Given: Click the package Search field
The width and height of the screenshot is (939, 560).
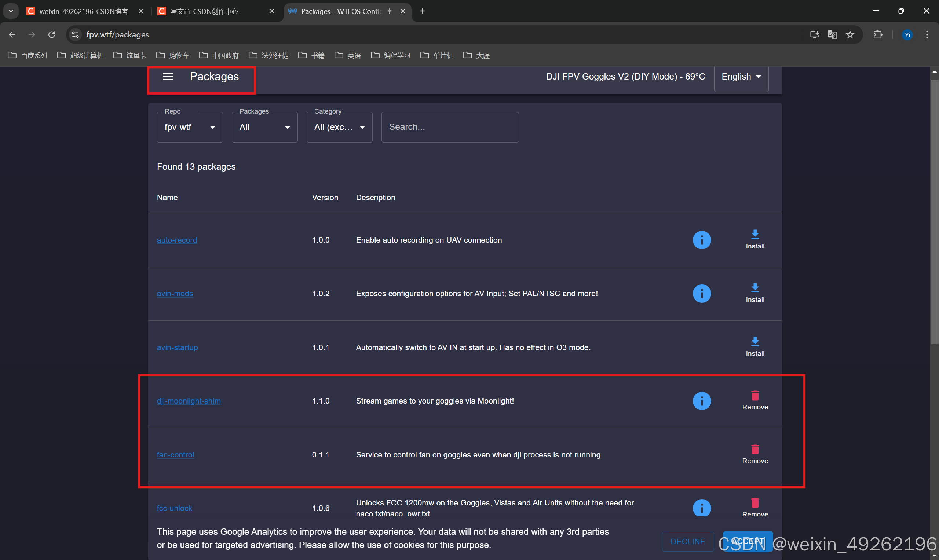Looking at the screenshot, I should (x=449, y=127).
